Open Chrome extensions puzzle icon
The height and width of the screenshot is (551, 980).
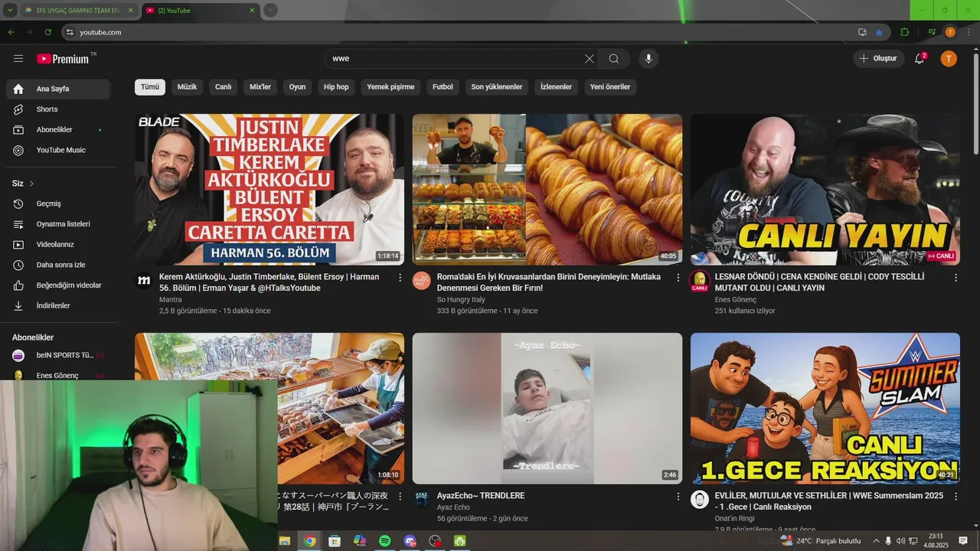click(x=905, y=32)
